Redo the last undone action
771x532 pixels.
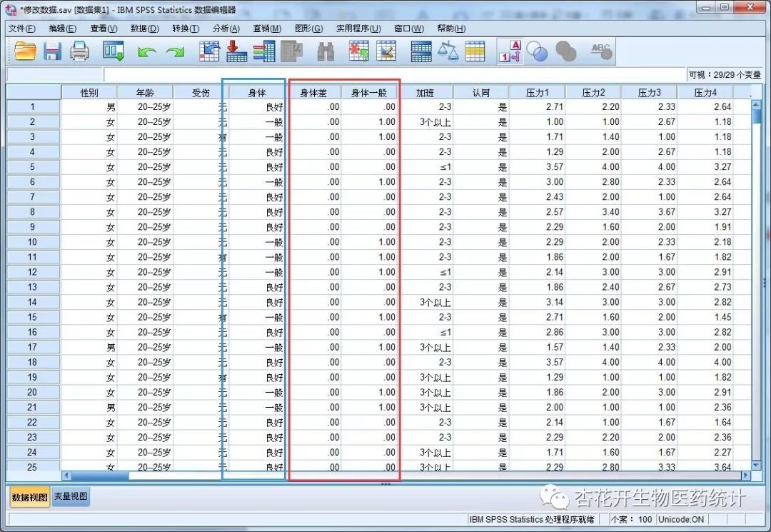[175, 51]
